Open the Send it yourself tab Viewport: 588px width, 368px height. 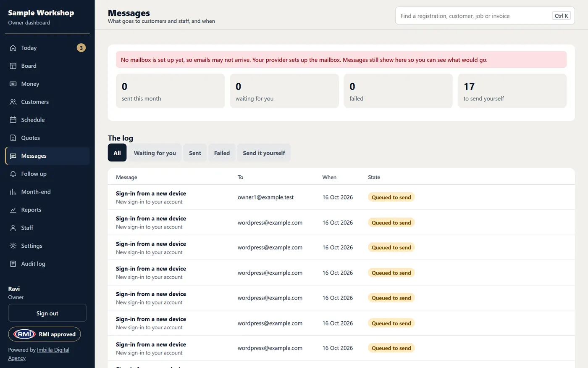pyautogui.click(x=264, y=153)
